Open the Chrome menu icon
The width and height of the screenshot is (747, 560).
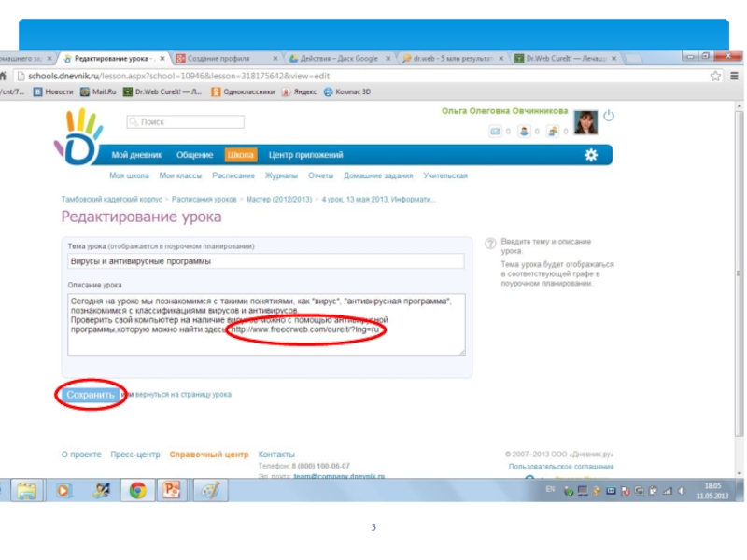[x=734, y=77]
